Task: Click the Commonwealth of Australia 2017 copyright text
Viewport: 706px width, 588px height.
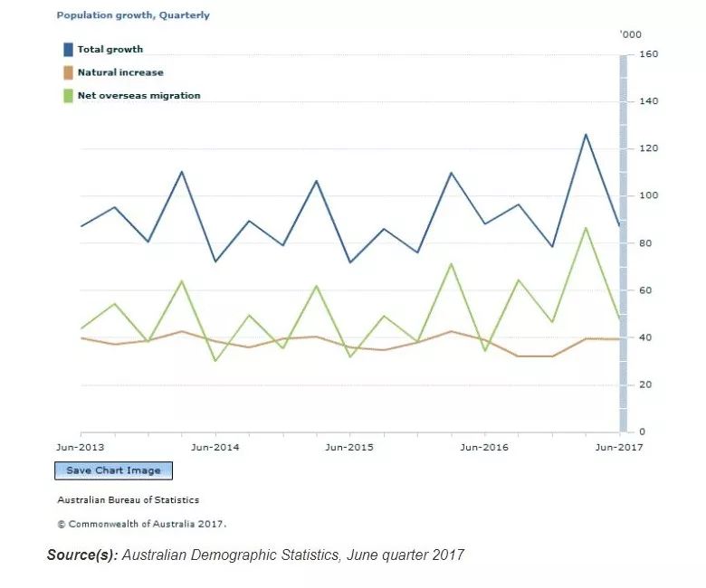Action: pyautogui.click(x=141, y=523)
